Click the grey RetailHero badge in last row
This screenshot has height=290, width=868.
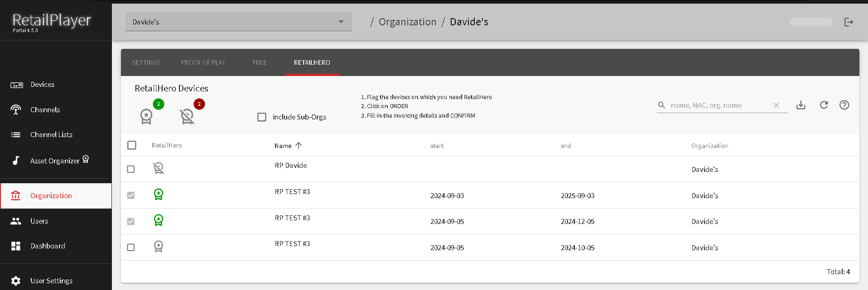coord(158,247)
